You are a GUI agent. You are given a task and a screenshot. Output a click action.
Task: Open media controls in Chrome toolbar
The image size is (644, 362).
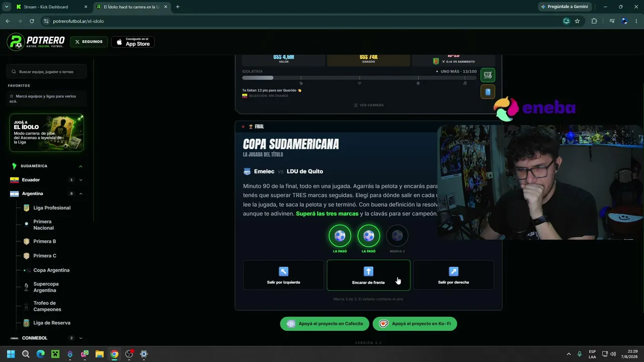612,21
